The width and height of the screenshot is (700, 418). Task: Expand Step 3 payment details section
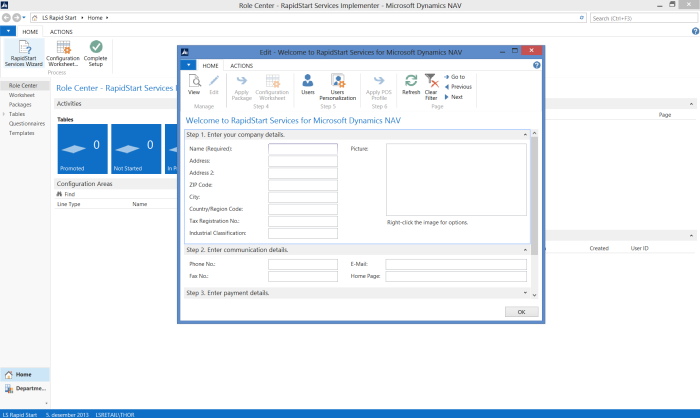click(x=524, y=293)
